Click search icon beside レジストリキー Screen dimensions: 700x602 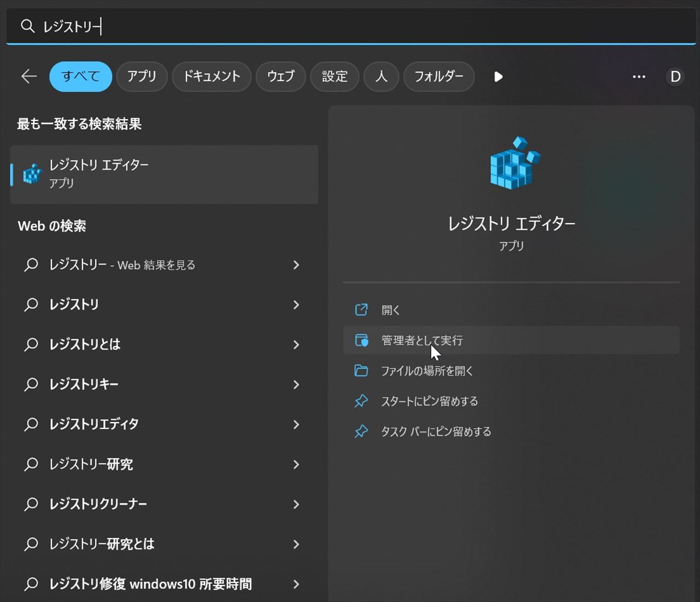(31, 384)
